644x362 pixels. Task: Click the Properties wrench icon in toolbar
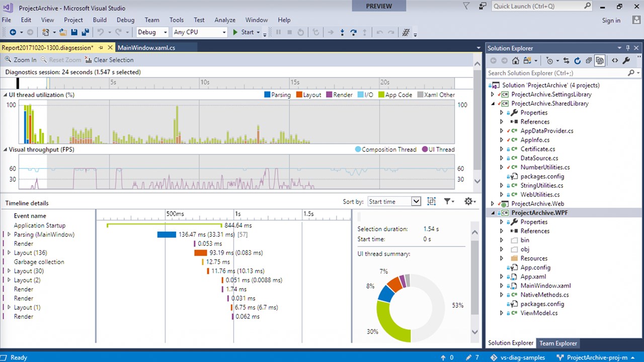coord(626,61)
